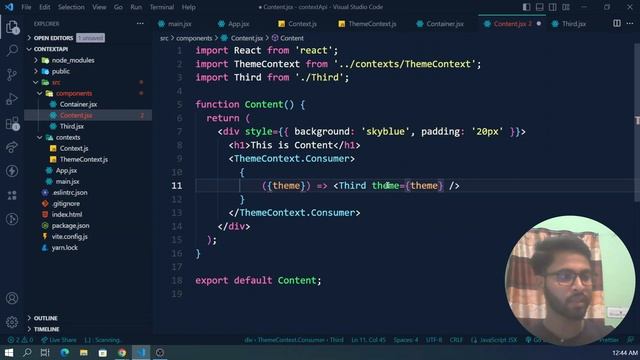Open the Search view in activity bar

pyautogui.click(x=12, y=51)
